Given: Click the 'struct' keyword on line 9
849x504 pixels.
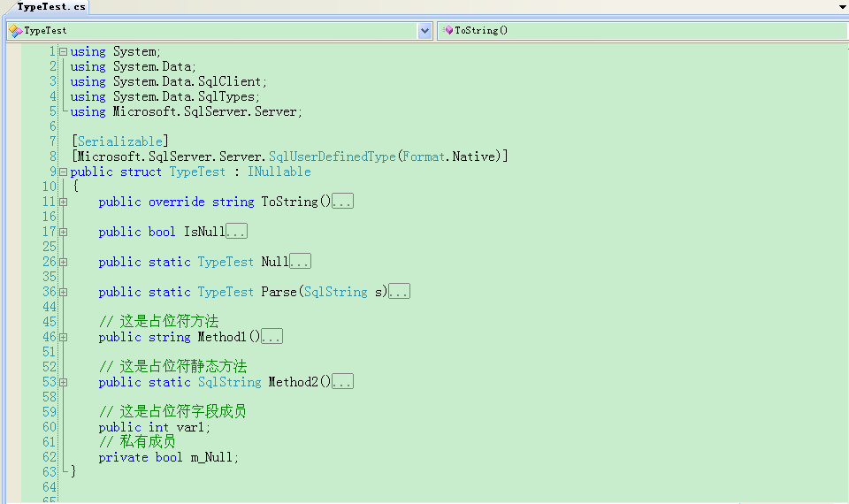Looking at the screenshot, I should [x=141, y=172].
